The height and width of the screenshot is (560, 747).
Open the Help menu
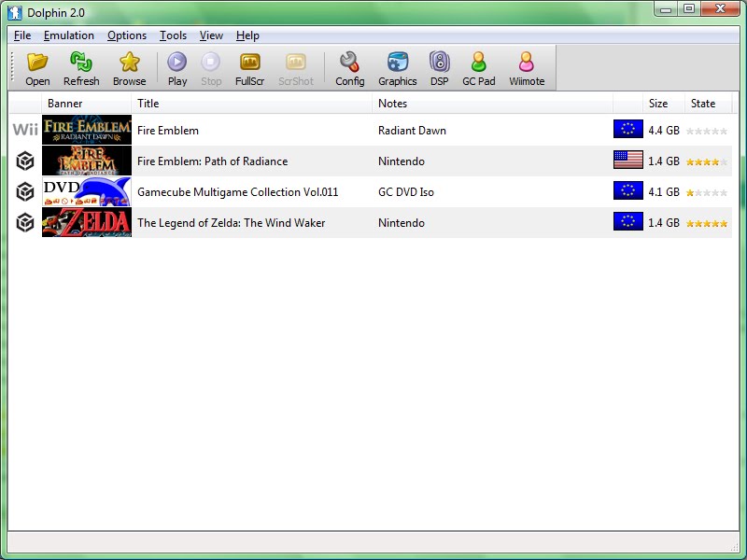pos(247,35)
